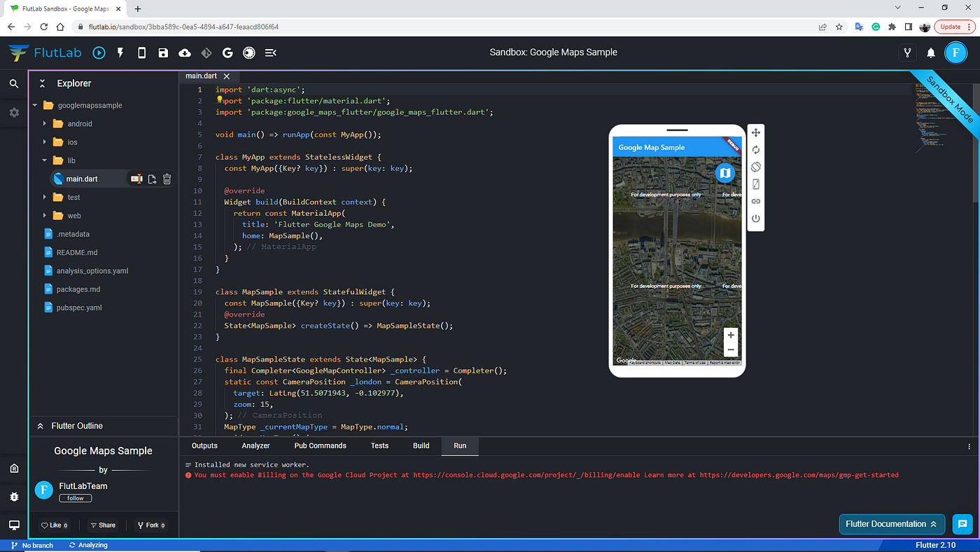The height and width of the screenshot is (552, 980).
Task: Click the emulator link icon
Action: tap(756, 201)
